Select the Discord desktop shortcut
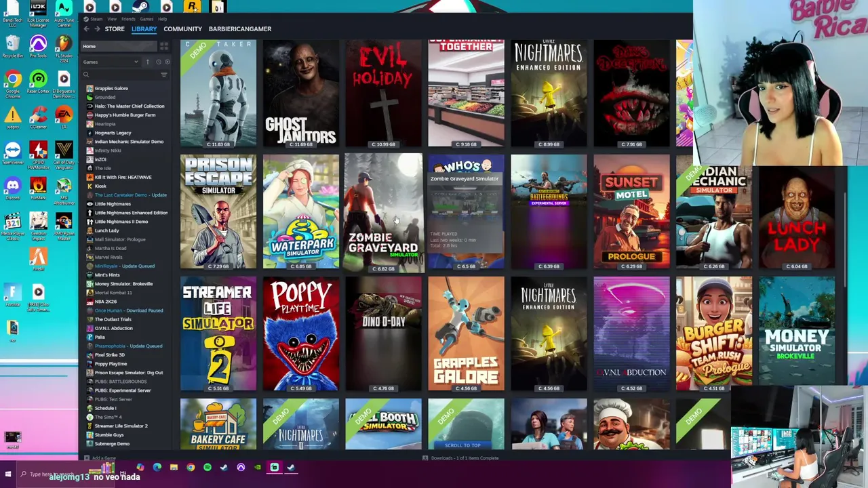 tap(12, 188)
